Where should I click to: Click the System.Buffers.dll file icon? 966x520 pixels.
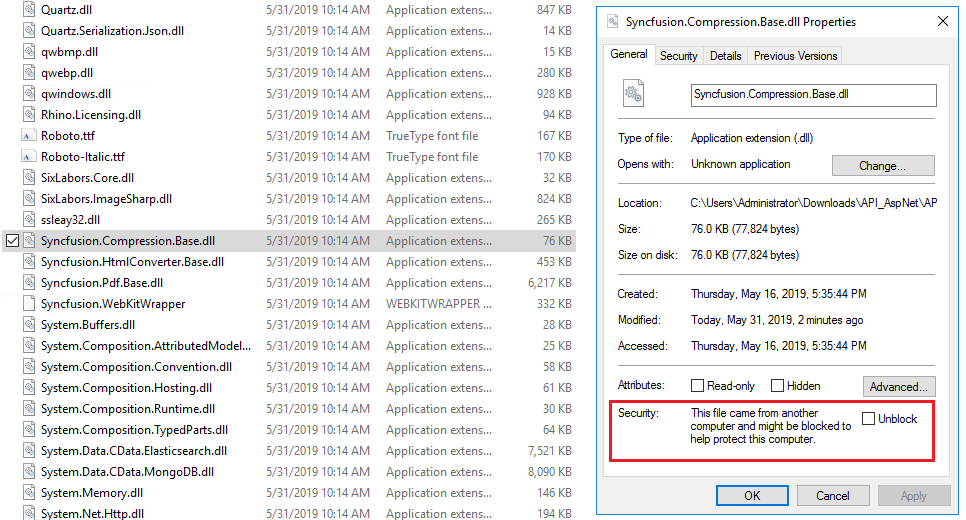29,325
